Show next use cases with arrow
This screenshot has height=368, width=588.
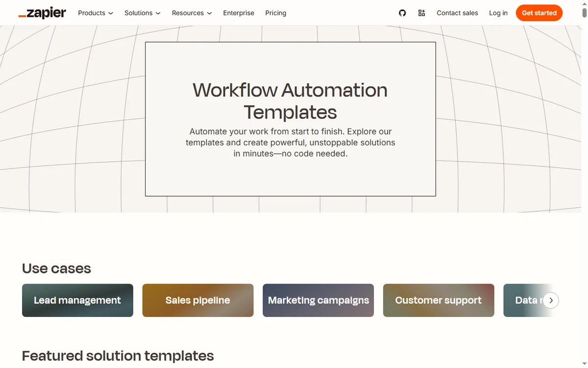pyautogui.click(x=551, y=300)
